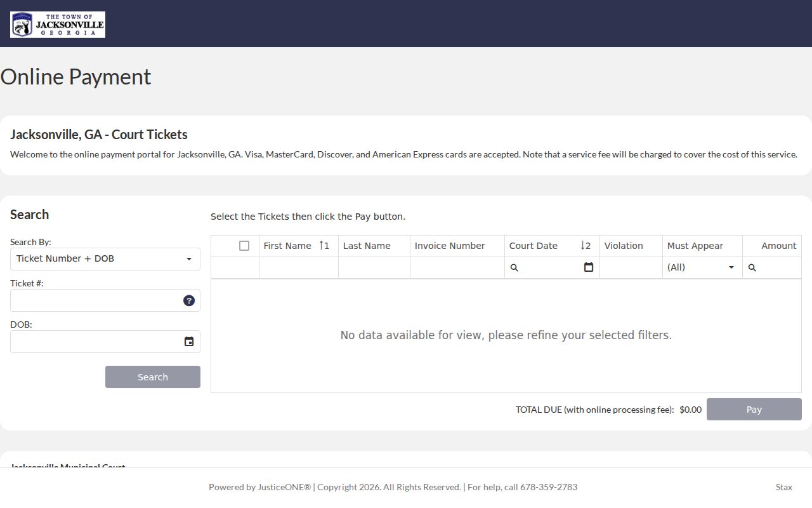Click the Amount filter search icon
The width and height of the screenshot is (812, 508).
752,268
